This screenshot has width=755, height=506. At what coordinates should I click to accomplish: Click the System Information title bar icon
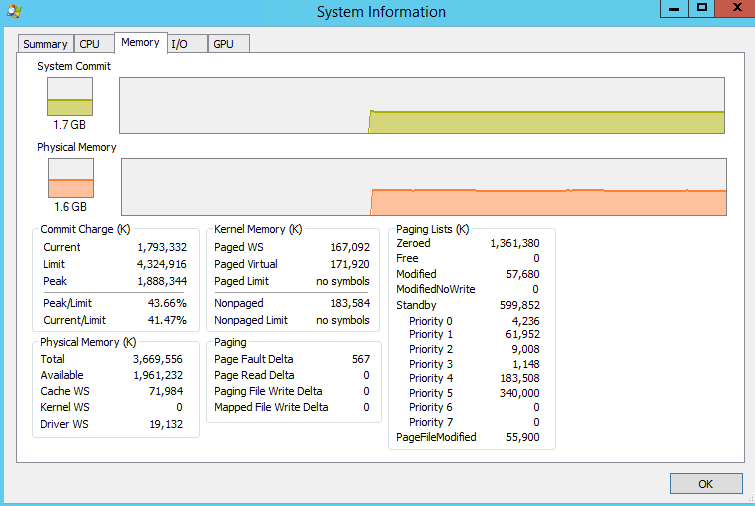point(14,11)
